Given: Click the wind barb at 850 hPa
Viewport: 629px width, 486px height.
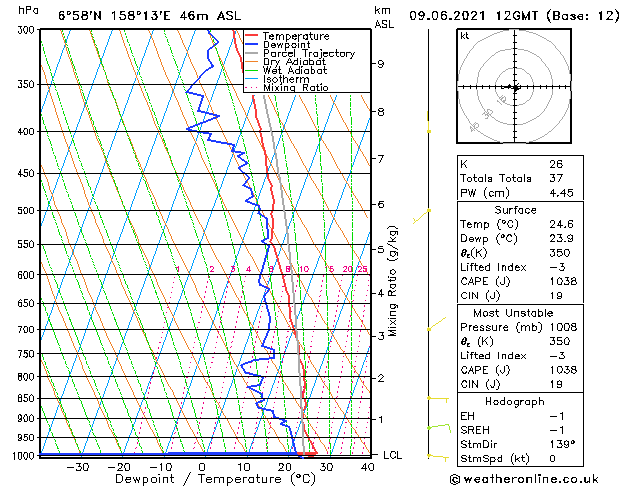Looking at the screenshot, I should click(438, 399).
